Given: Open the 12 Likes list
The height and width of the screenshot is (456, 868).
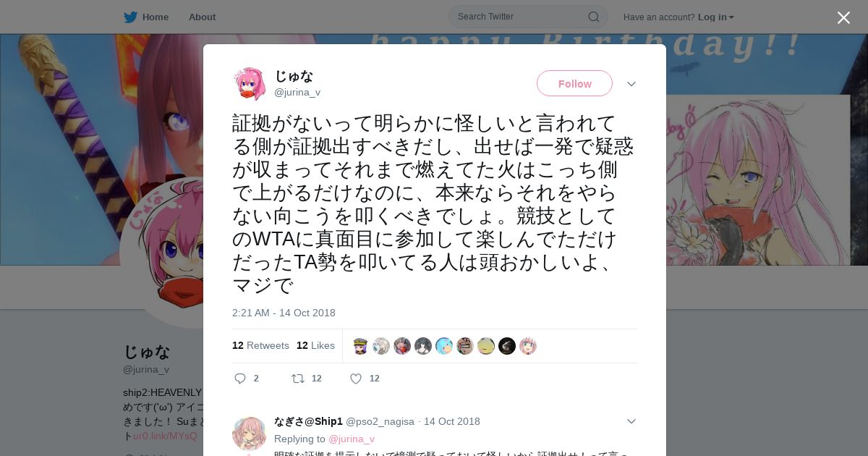Looking at the screenshot, I should click(315, 345).
